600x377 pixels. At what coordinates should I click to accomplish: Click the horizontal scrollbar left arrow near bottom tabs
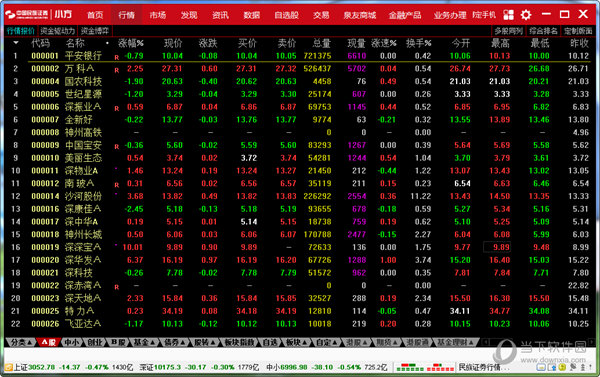pos(486,342)
